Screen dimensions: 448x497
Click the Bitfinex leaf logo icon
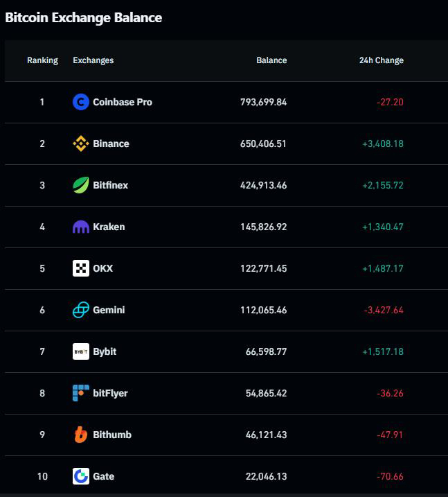81,185
